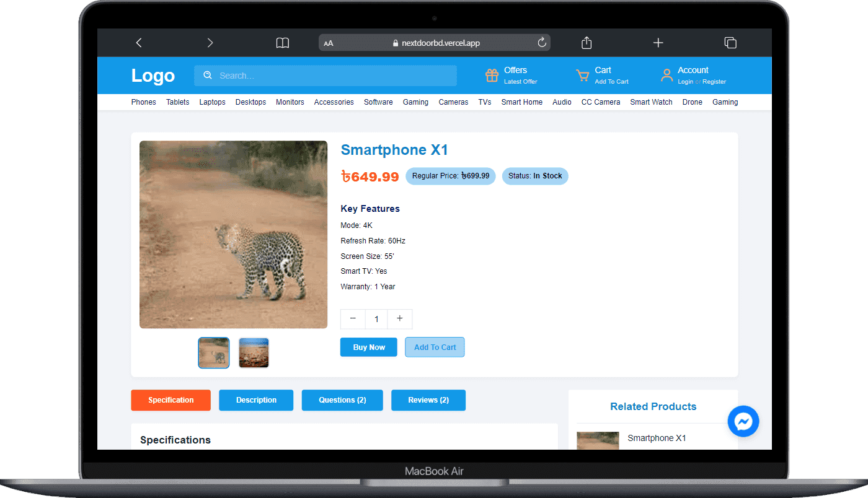
Task: Click the Related Products heading
Action: (x=653, y=406)
